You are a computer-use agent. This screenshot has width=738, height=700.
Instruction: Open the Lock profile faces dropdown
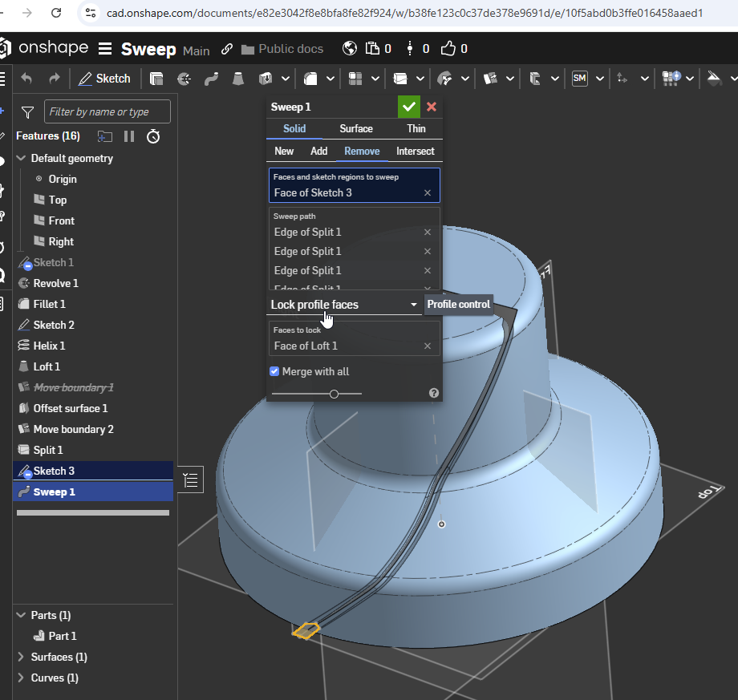coord(344,305)
